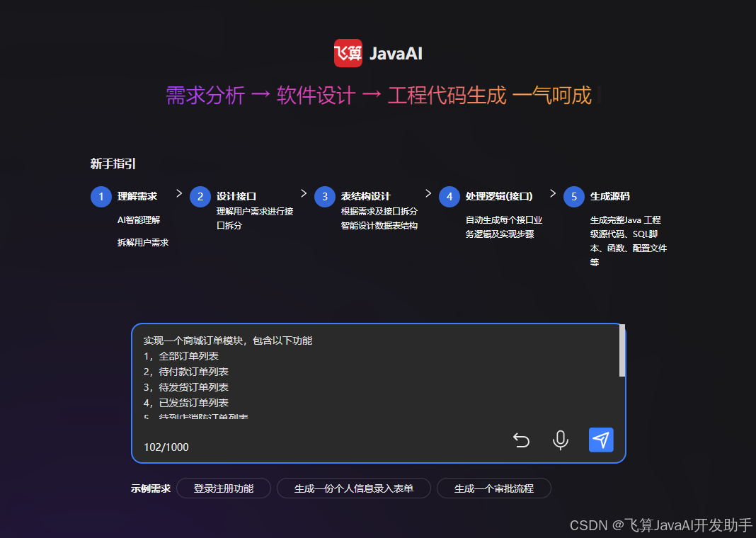Click the line 1，全部订单列表

[181, 356]
